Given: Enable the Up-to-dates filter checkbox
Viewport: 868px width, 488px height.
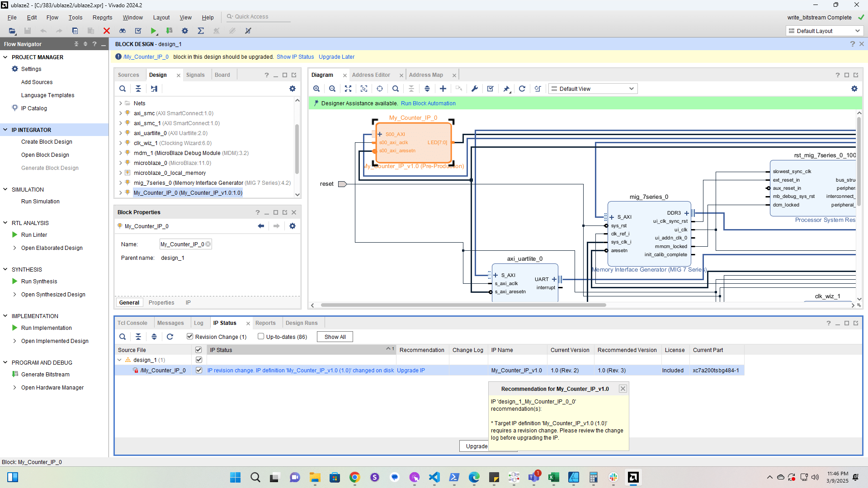Looking at the screenshot, I should pyautogui.click(x=261, y=337).
